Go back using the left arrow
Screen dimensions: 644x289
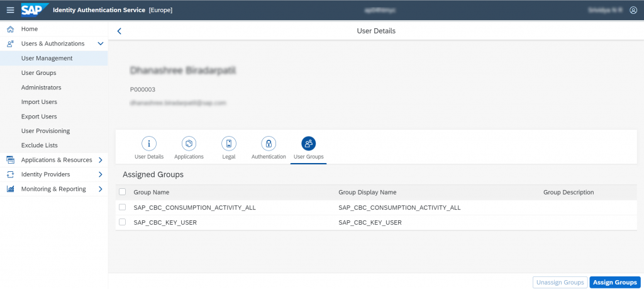(x=119, y=31)
